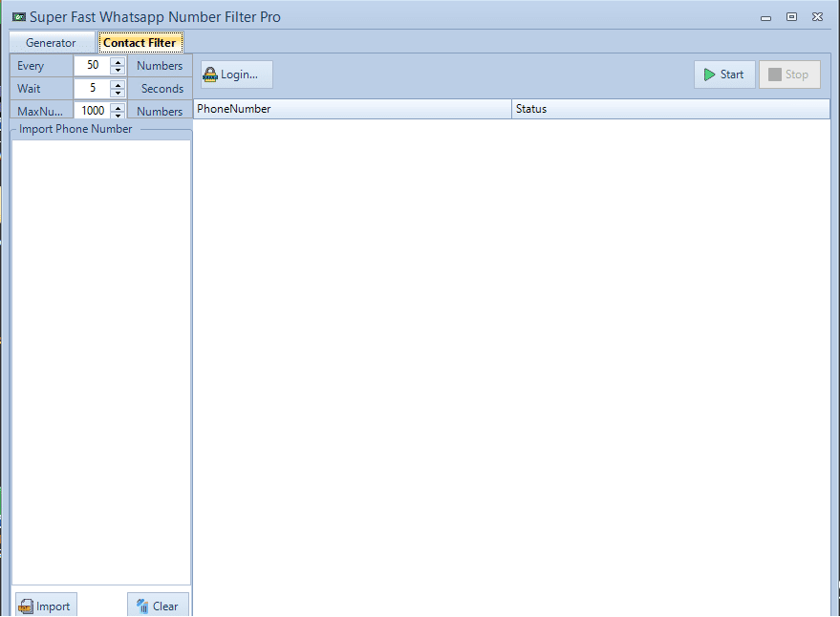Switch to the Generator tab
This screenshot has height=617, width=840.
(x=52, y=43)
